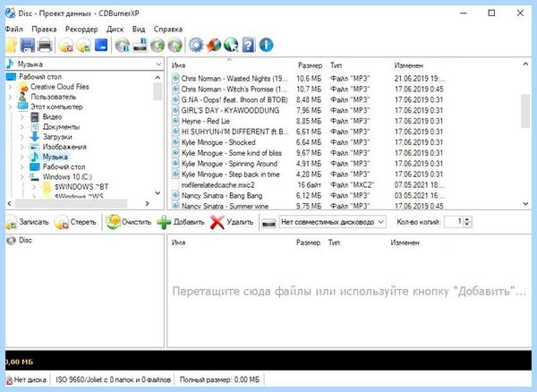Click the green down arrow disc toolbar icon
This screenshot has width=537, height=392.
coord(158,45)
